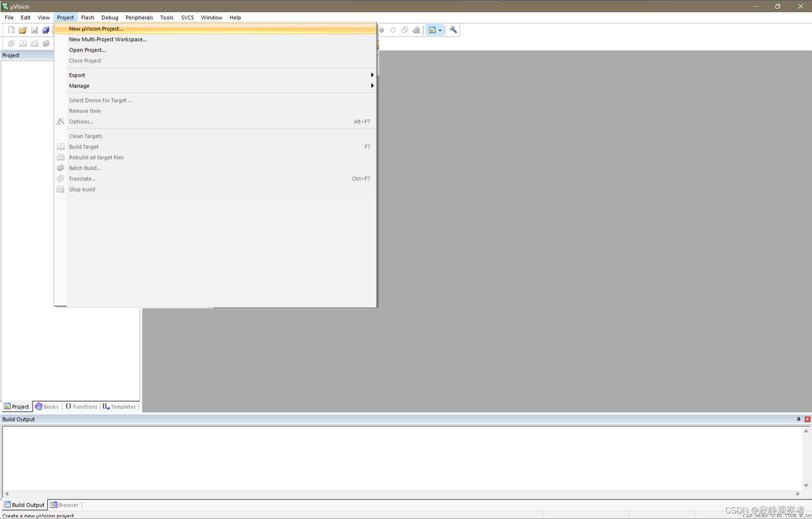The height and width of the screenshot is (519, 812).
Task: Choose New Multi-Project Workspace
Action: coord(215,39)
